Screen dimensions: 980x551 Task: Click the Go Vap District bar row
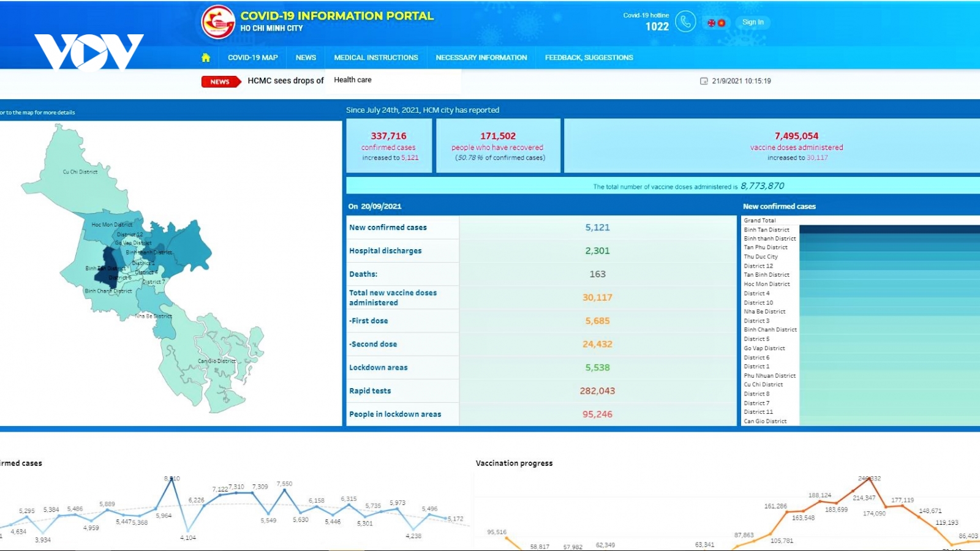(861, 348)
